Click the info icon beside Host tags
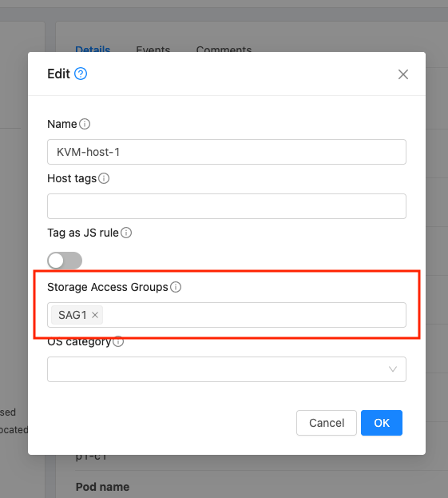This screenshot has height=498, width=448. click(x=104, y=178)
